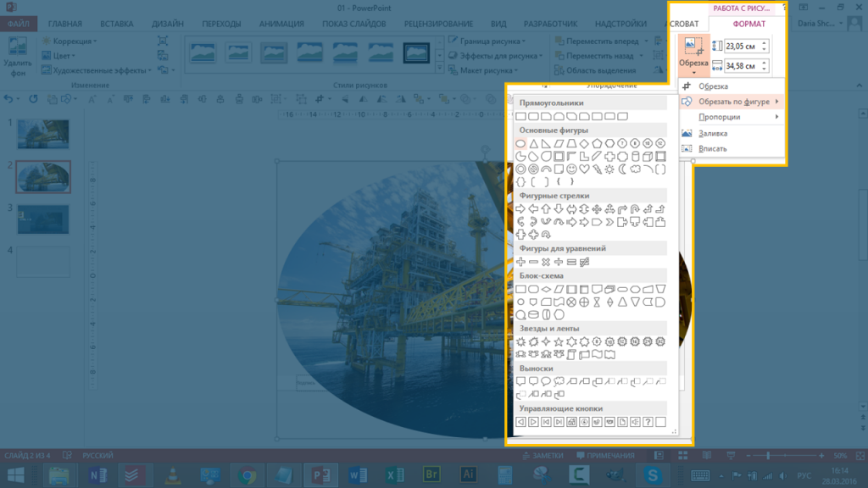Image resolution: width=868 pixels, height=488 pixels.
Task: Choose the plus sign in Фигуры для уравнений
Action: [521, 262]
